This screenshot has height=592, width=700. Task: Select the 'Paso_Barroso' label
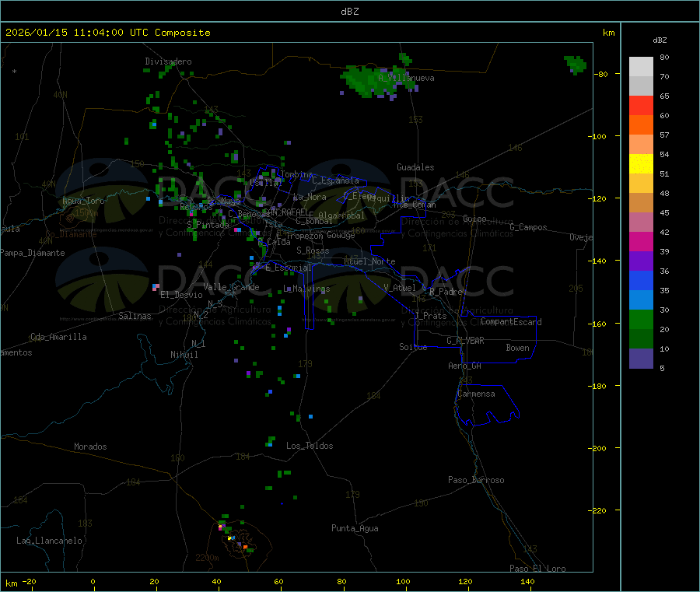pyautogui.click(x=476, y=481)
